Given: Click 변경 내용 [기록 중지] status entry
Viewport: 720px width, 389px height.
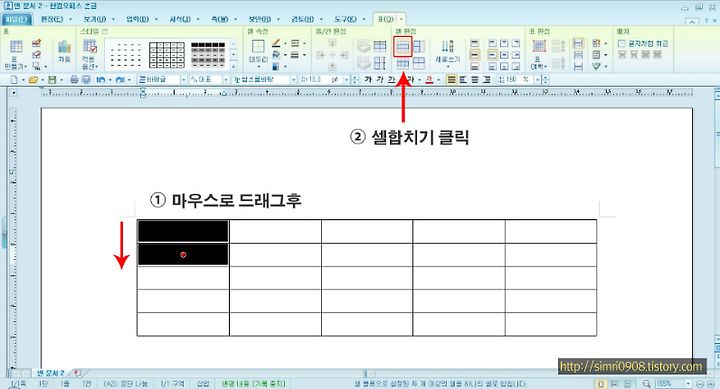Looking at the screenshot, I should tap(253, 383).
